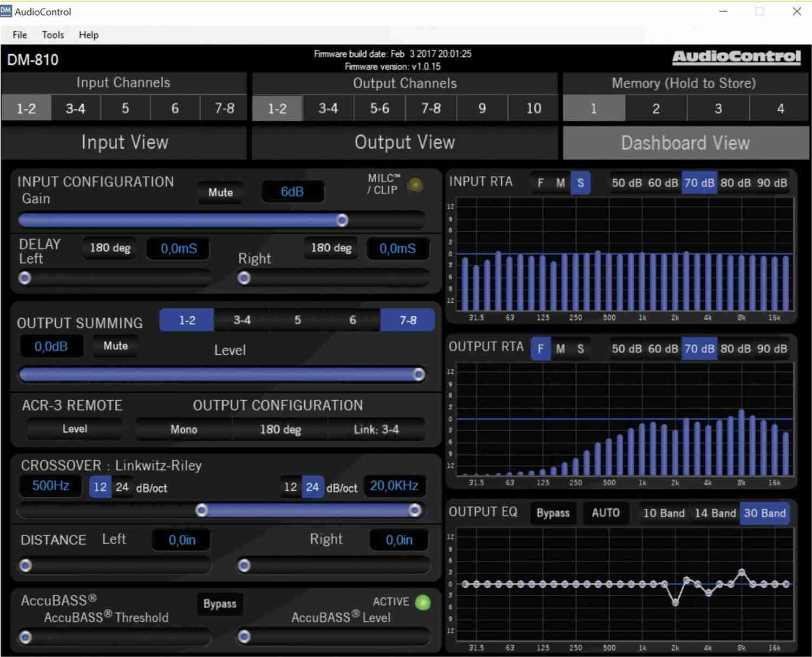Viewport: 812px width, 657px height.
Task: Open the File menu
Action: click(x=19, y=35)
